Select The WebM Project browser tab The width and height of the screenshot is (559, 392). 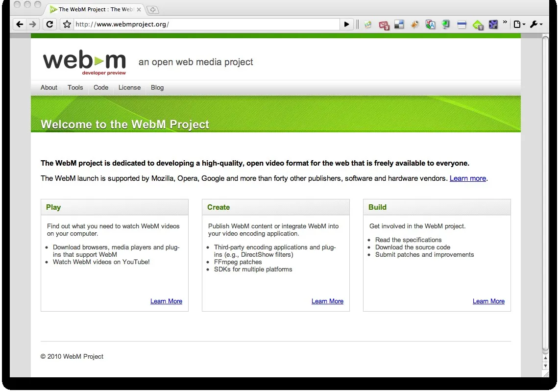(x=95, y=9)
